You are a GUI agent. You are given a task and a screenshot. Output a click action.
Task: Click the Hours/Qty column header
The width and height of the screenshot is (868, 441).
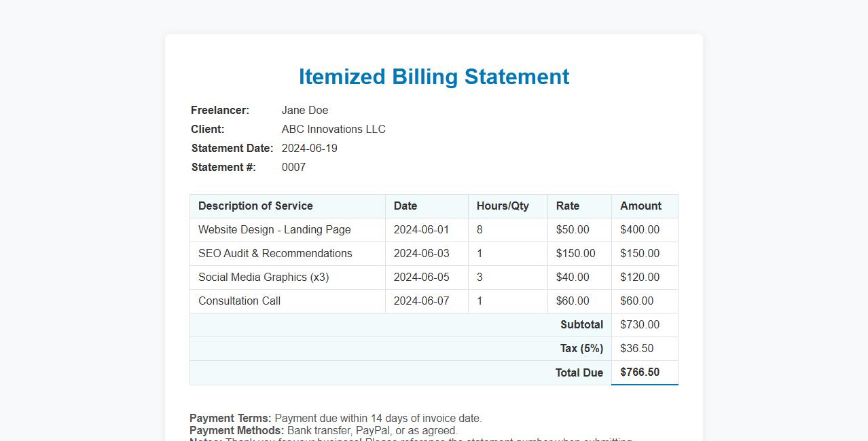pyautogui.click(x=501, y=206)
